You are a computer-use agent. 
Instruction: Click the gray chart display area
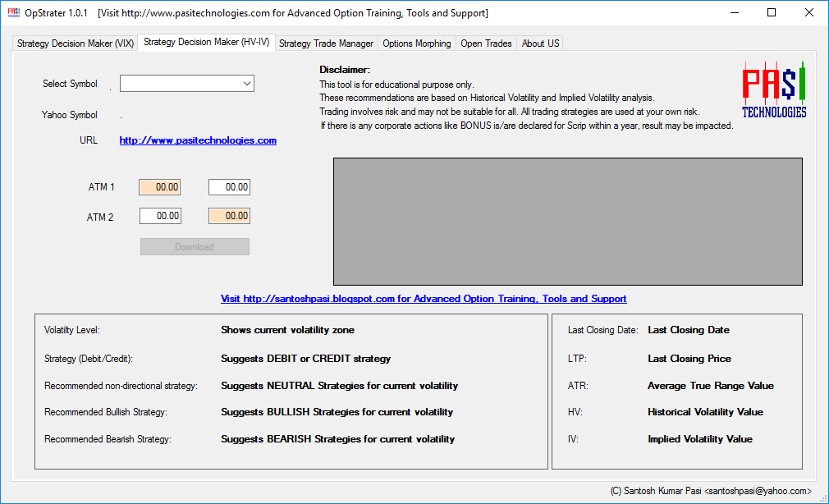coord(568,222)
